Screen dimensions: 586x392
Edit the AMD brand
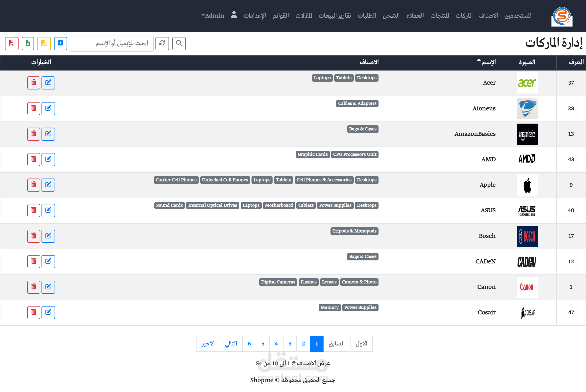click(48, 160)
